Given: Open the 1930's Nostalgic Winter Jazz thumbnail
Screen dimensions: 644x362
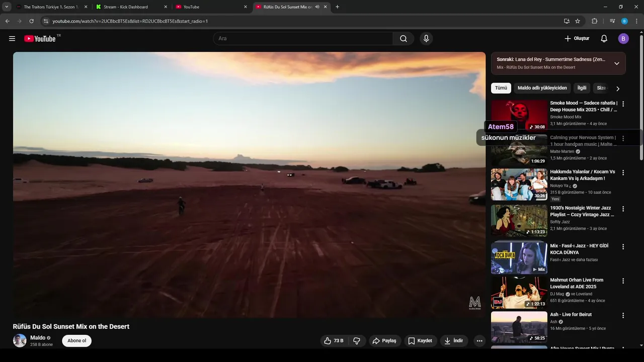Looking at the screenshot, I should coord(519,220).
